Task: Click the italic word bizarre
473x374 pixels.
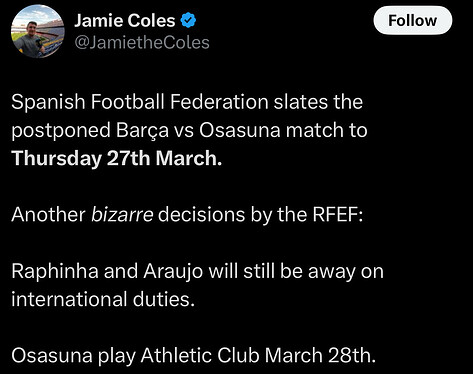Action: [122, 214]
